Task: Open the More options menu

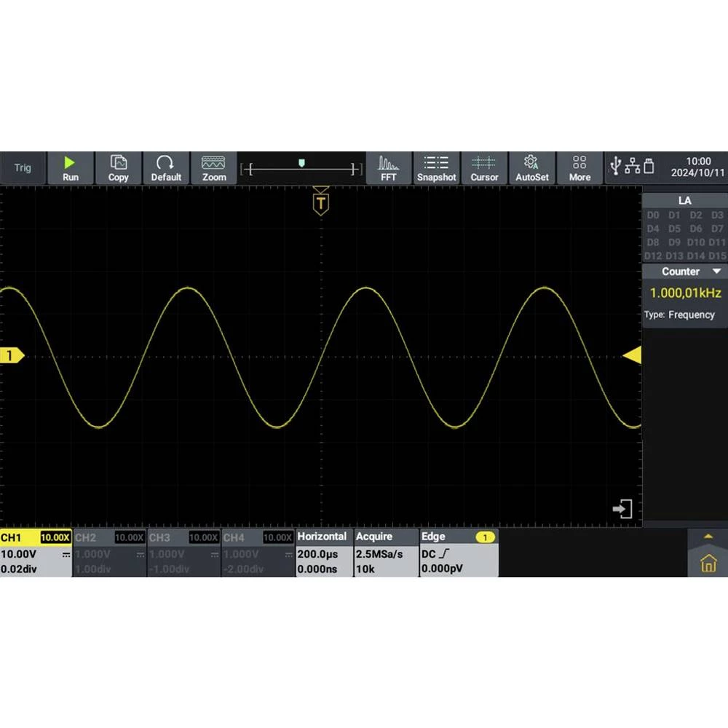Action: pyautogui.click(x=579, y=168)
